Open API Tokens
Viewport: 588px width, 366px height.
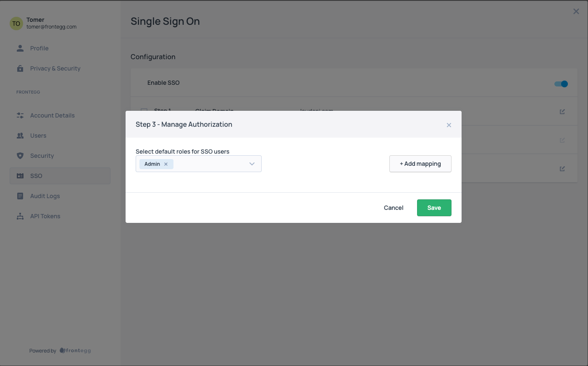[60, 216]
